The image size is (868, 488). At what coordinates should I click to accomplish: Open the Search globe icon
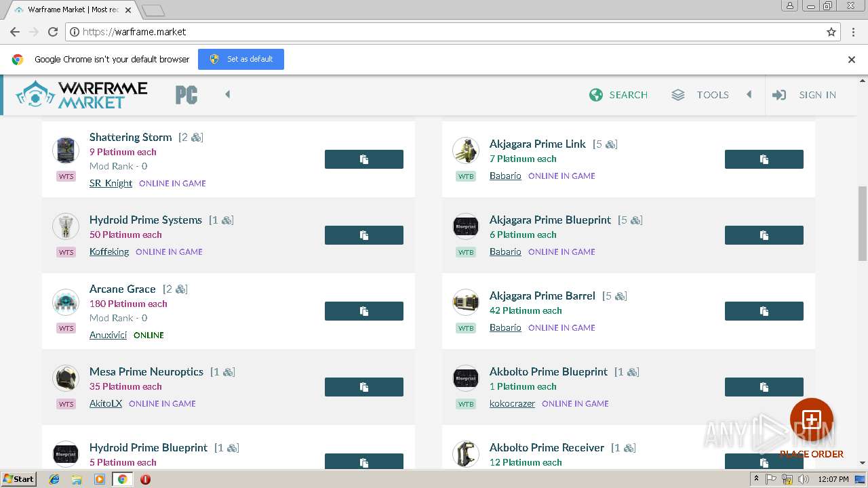coord(596,95)
